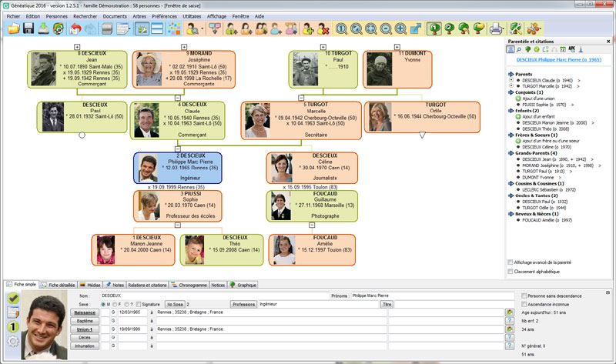This screenshot has width=616, height=364.
Task: Click the blue export arrow icon
Action: click(x=416, y=28)
